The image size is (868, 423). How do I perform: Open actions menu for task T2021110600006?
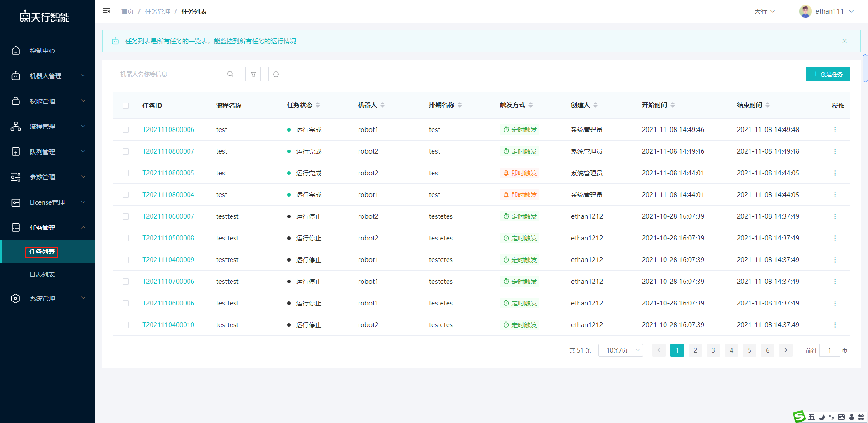835,303
